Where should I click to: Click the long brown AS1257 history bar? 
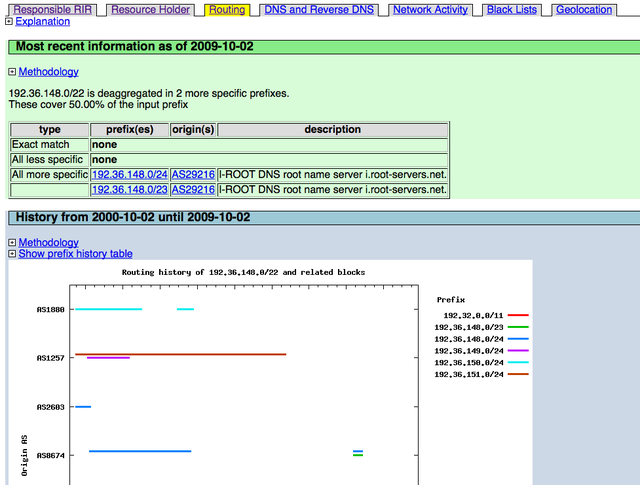click(180, 354)
